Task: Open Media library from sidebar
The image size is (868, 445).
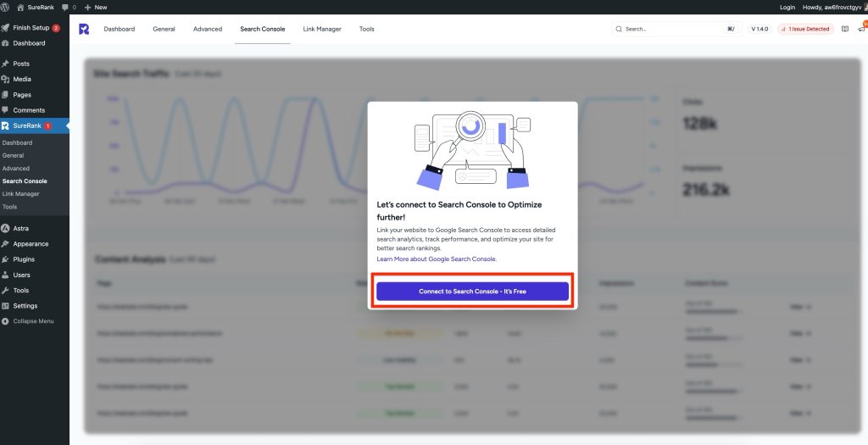Action: (22, 79)
